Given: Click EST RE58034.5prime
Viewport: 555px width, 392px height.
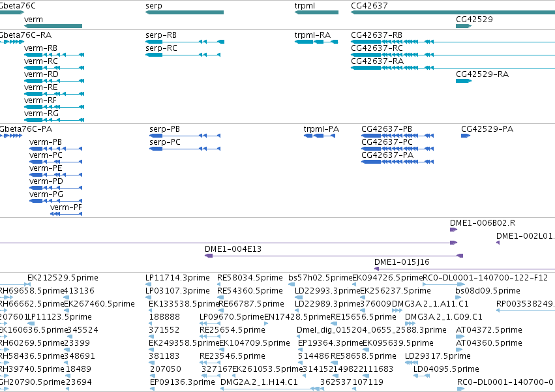Looking at the screenshot, I should pos(250,278).
